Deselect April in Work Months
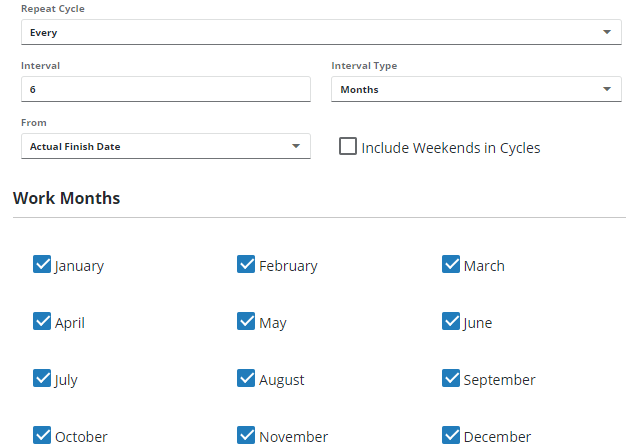 [x=42, y=321]
